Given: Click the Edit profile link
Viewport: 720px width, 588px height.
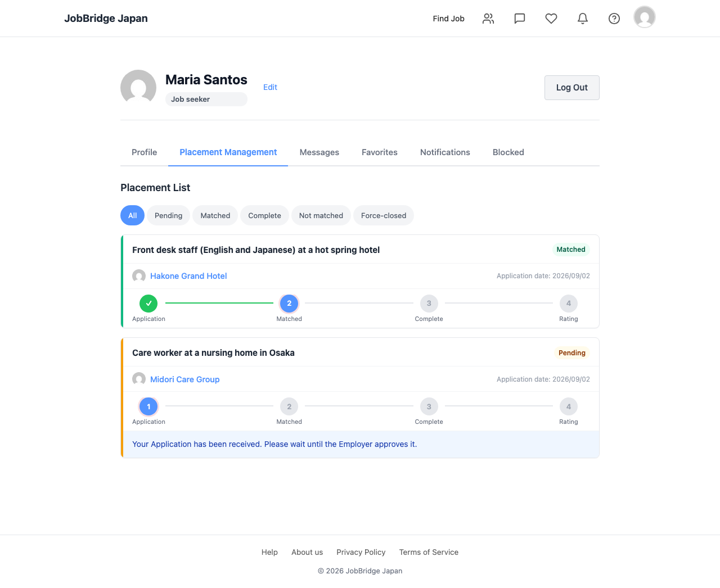Looking at the screenshot, I should [270, 87].
